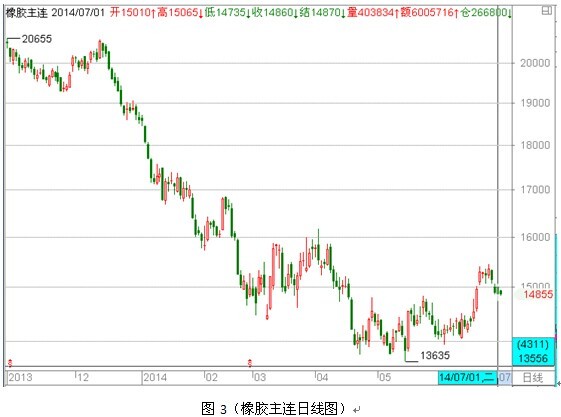
Task: Click the 18000 price axis label
Action: pos(535,145)
